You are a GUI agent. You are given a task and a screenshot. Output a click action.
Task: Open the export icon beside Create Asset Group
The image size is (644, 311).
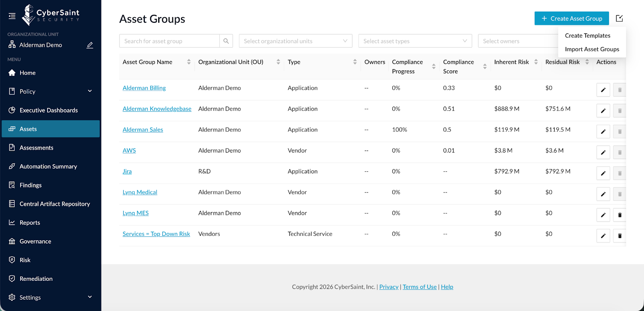click(619, 19)
